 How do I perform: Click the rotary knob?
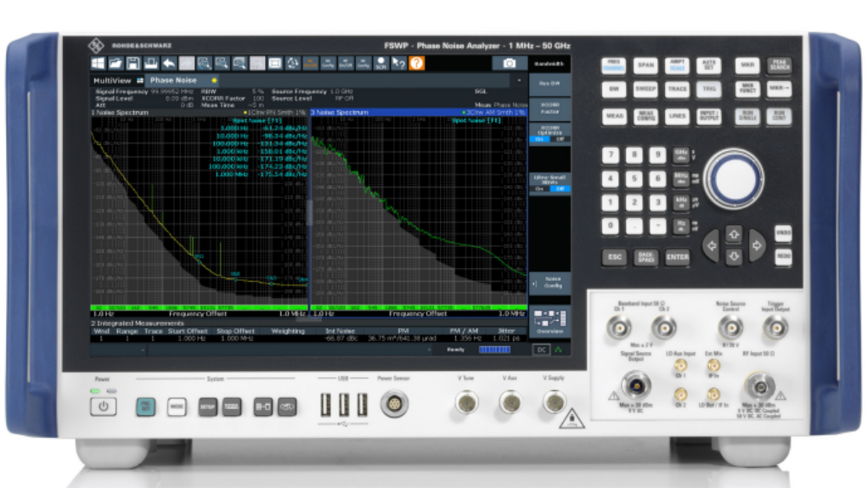pos(734,179)
